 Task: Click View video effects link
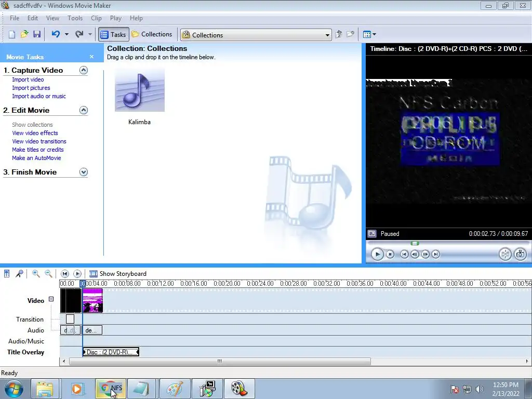pyautogui.click(x=35, y=133)
